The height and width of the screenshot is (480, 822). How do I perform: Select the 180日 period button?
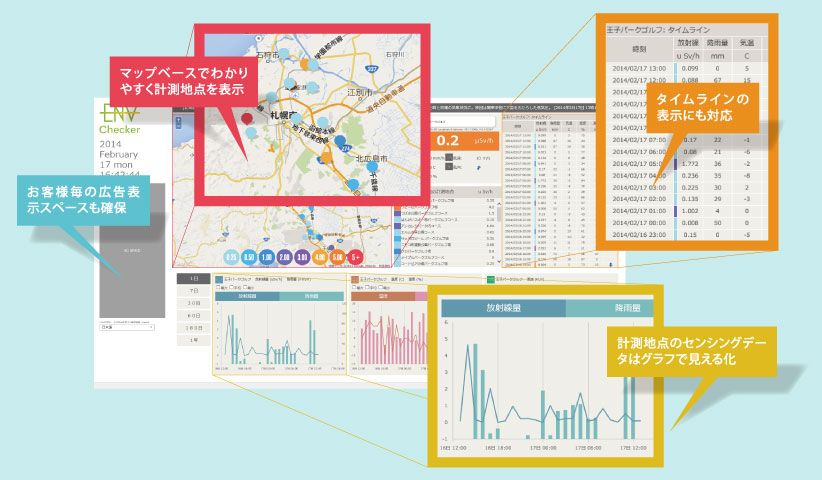tap(193, 328)
